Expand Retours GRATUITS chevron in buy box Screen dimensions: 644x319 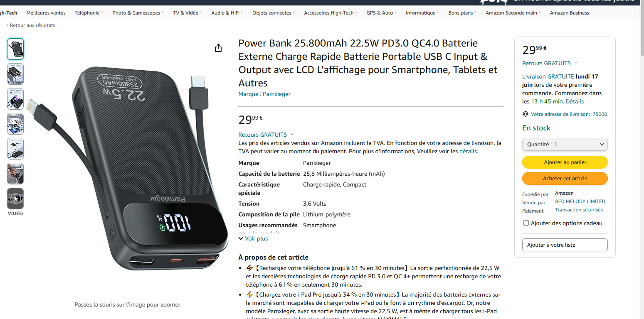(x=576, y=63)
